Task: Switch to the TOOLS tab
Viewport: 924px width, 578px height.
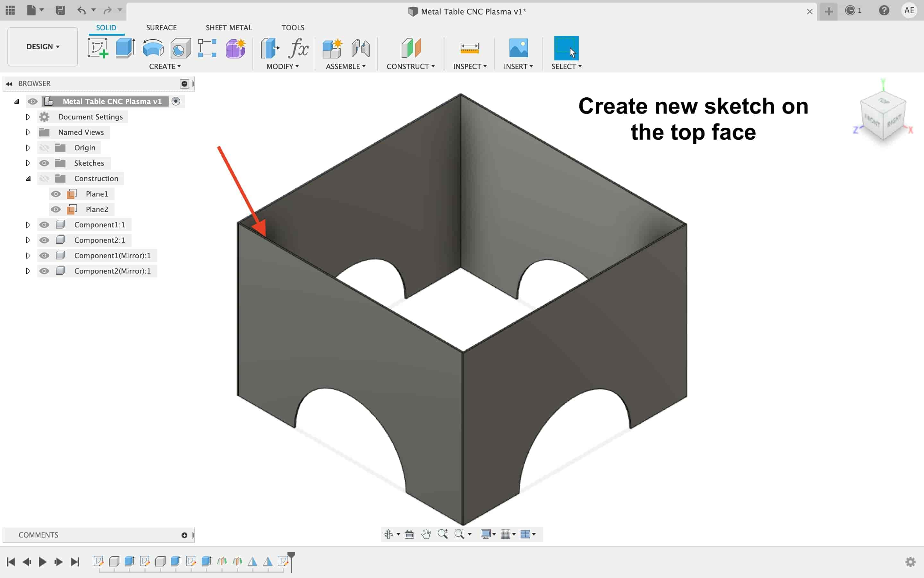Action: click(293, 28)
